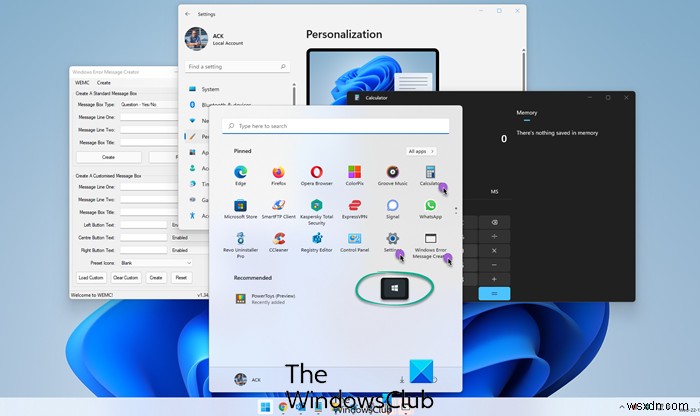Open Registry Editor pinned app
Screen dimensions: 700x416
click(x=317, y=242)
